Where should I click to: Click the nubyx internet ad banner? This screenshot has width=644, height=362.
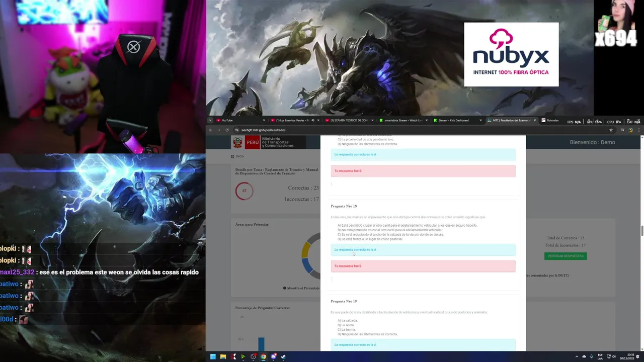click(511, 54)
